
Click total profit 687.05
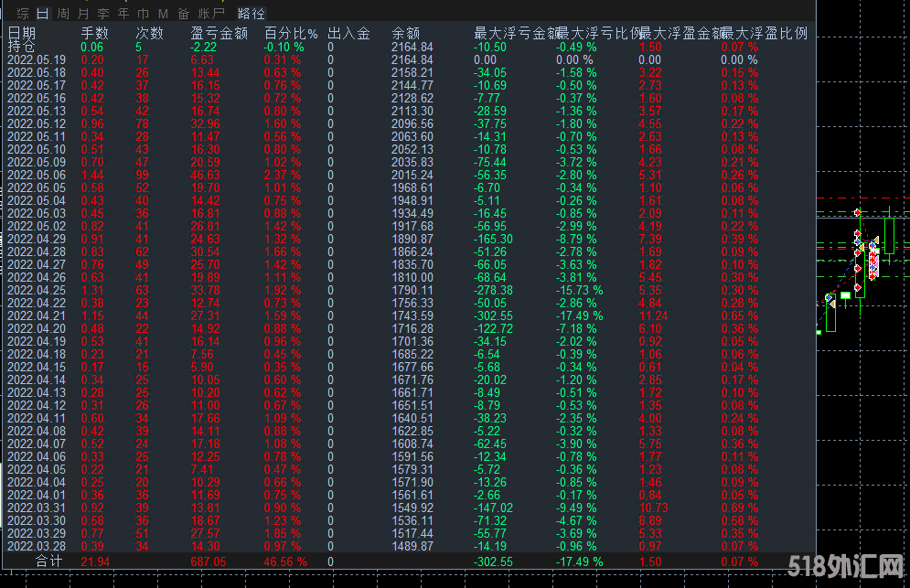coord(209,561)
